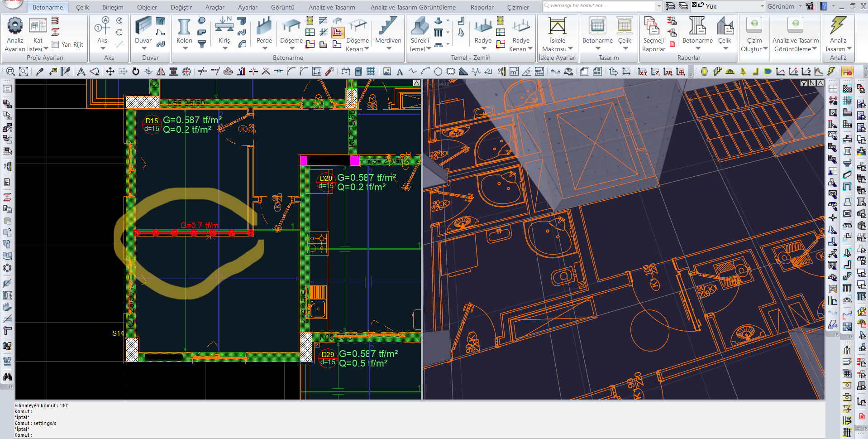868x439 pixels.
Task: Open the Görünüm menu
Action: point(784,6)
